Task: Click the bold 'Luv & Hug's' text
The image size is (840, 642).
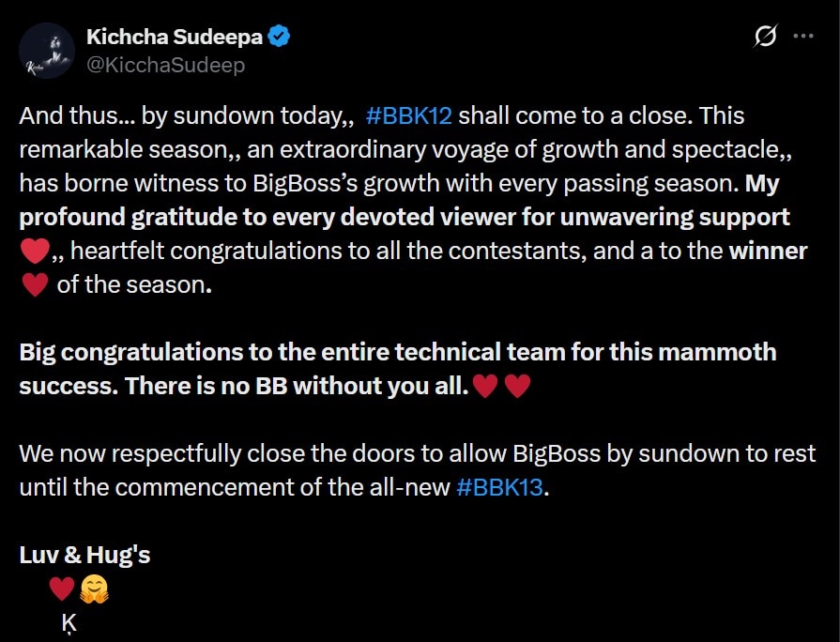Action: (84, 555)
